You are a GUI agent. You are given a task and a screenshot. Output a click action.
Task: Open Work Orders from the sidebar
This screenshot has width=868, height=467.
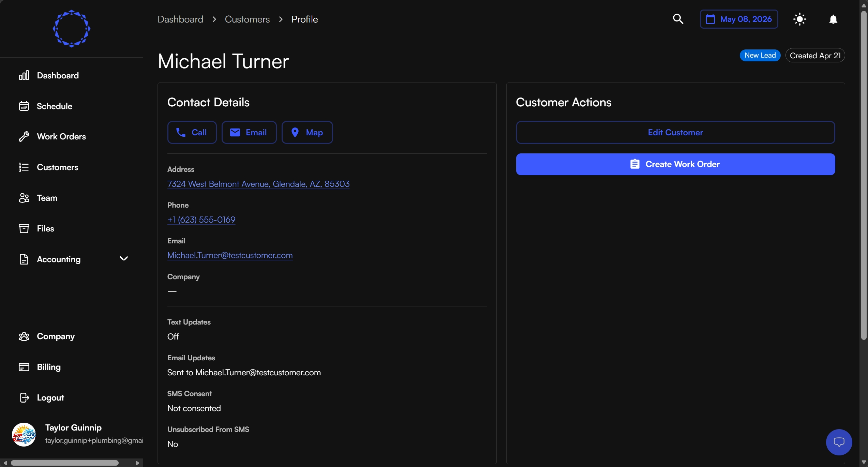pyautogui.click(x=61, y=136)
